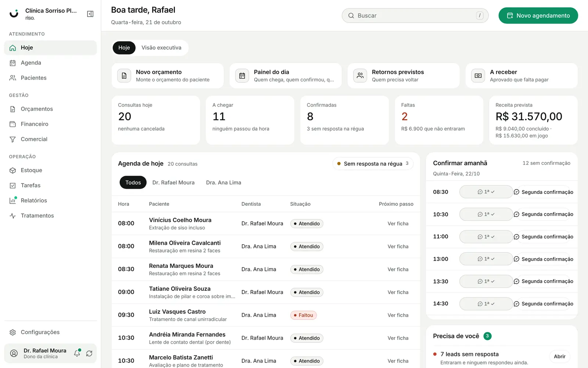This screenshot has height=368, width=588.
Task: Open Configurações settings
Action: click(x=50, y=332)
